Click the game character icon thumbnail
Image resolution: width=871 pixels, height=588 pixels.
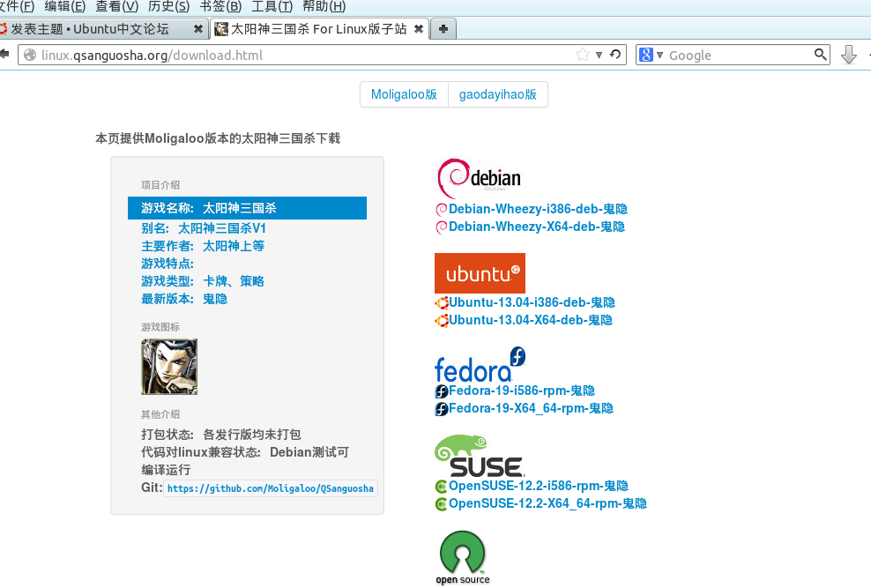169,367
